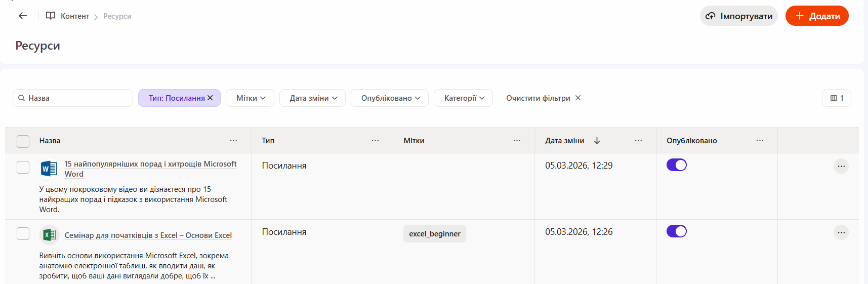Viewport: 868px width, 284px height.
Task: Disable published toggle for Excel seminar
Action: [676, 231]
